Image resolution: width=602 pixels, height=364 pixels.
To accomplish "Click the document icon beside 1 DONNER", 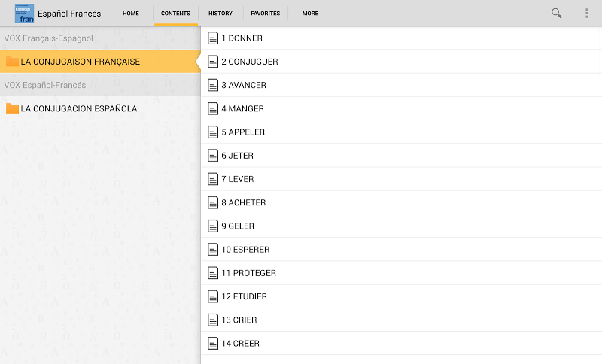I will (x=213, y=38).
